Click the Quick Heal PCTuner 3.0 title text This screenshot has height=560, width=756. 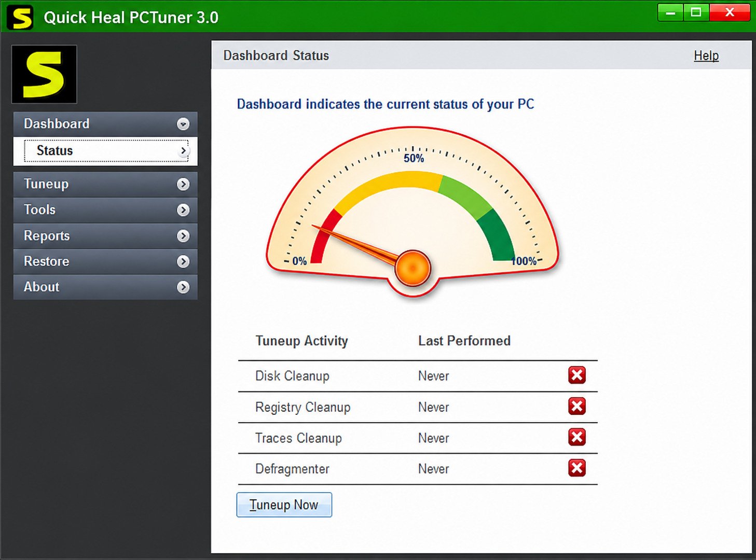131,18
